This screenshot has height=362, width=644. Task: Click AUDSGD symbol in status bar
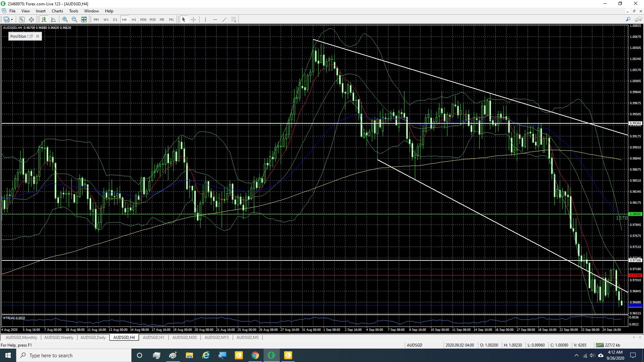click(x=415, y=345)
